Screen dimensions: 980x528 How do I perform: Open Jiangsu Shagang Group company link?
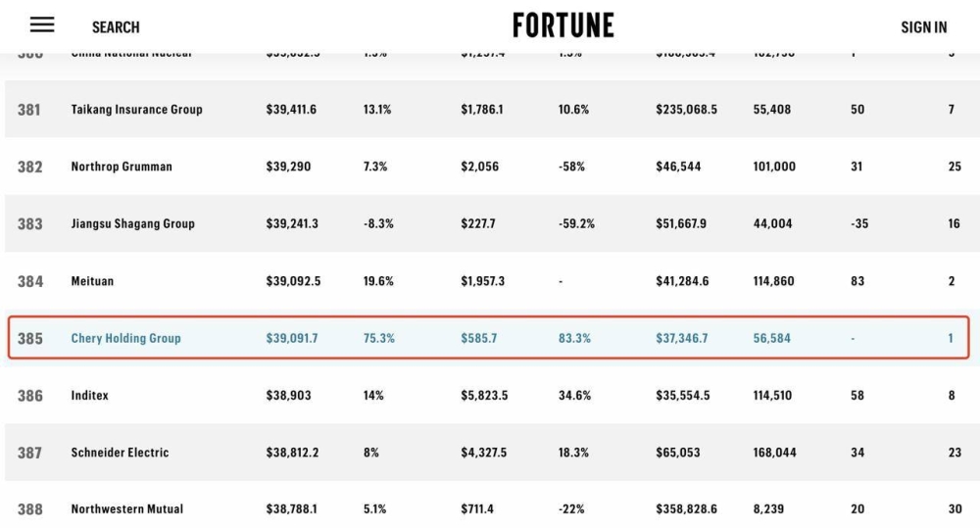click(132, 223)
